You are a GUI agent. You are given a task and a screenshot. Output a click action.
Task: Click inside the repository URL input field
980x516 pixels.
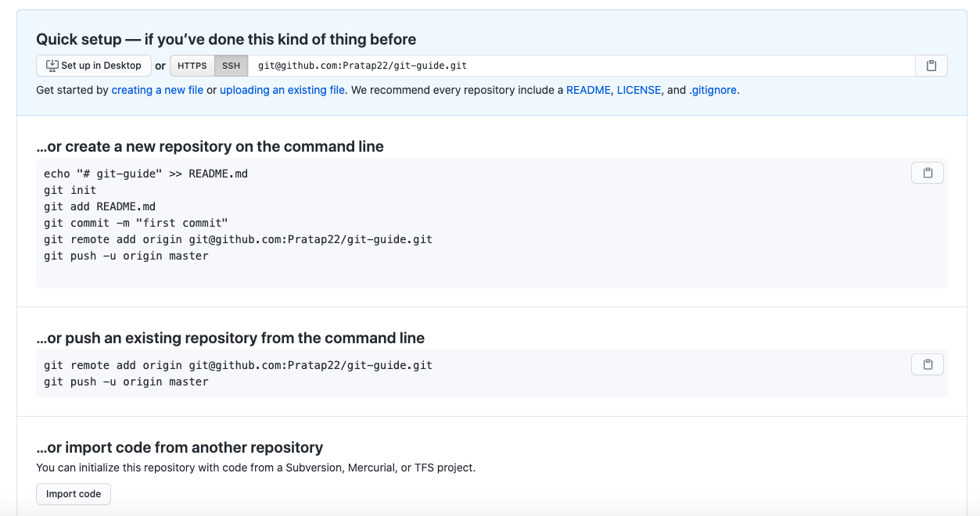click(547, 66)
